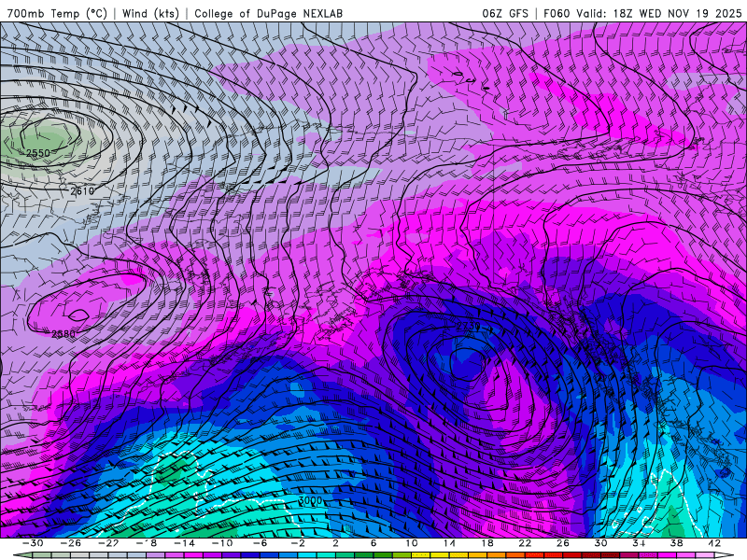
Task: Click the '06Z GFS' model run label
Action: coord(505,14)
